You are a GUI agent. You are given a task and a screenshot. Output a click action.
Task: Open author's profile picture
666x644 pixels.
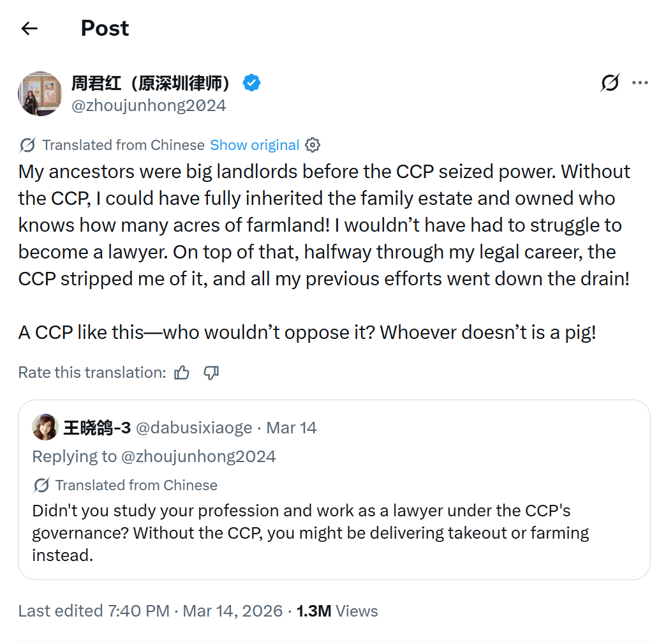(x=40, y=94)
